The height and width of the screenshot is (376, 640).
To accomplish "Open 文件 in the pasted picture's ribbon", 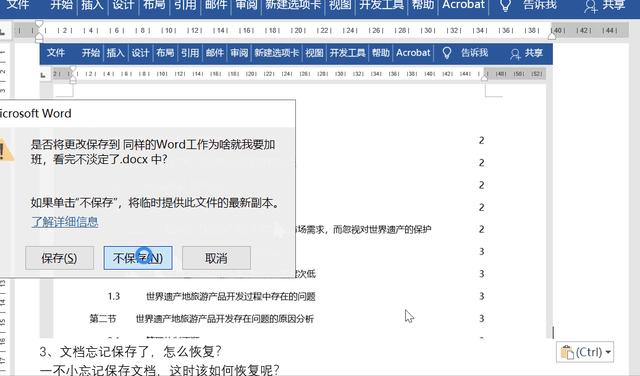I will (56, 53).
